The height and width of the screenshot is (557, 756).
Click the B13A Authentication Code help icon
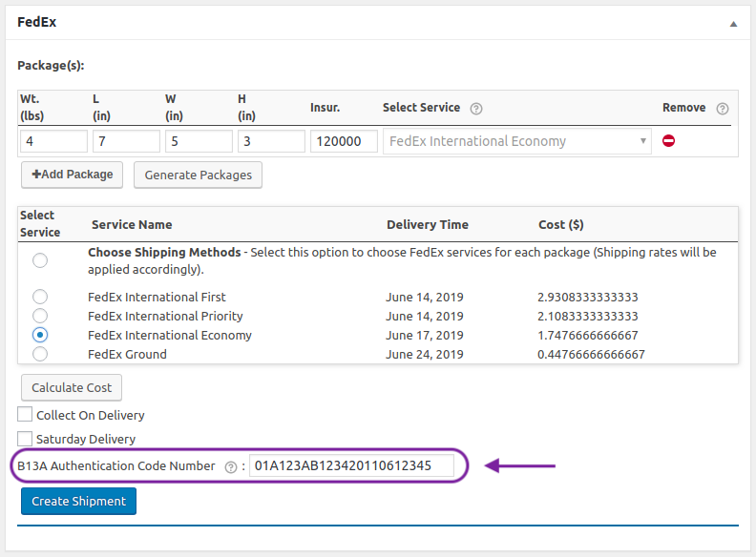point(231,467)
